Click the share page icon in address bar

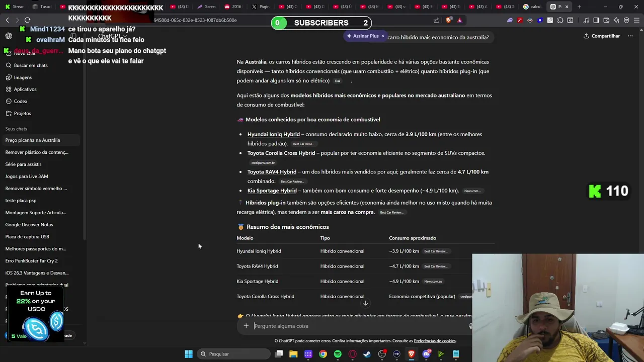point(436,20)
